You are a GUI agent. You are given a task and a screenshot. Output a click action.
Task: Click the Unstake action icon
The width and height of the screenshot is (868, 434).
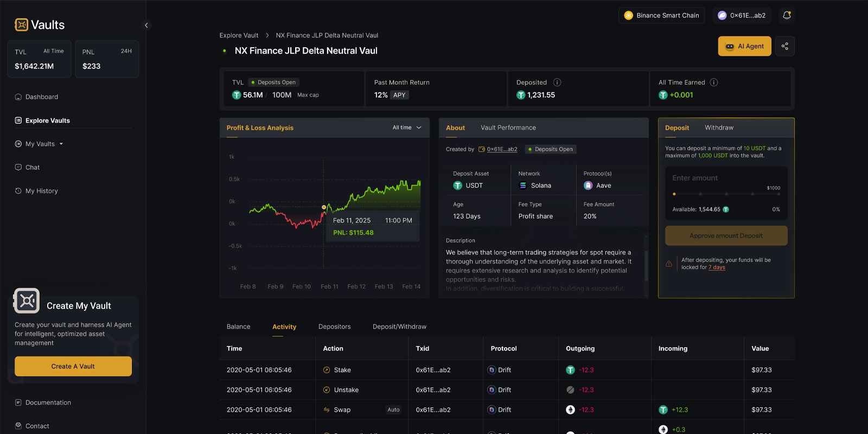click(x=327, y=390)
